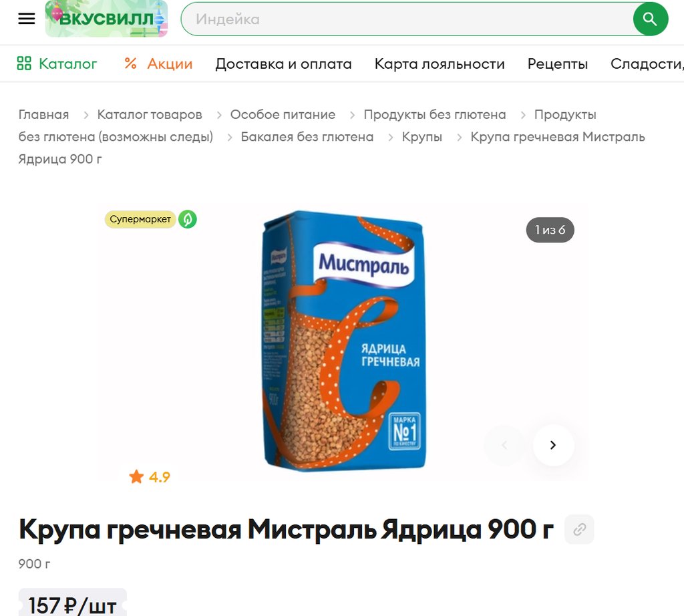Focus the Индейка search field
The width and height of the screenshot is (684, 616).
[x=407, y=19]
